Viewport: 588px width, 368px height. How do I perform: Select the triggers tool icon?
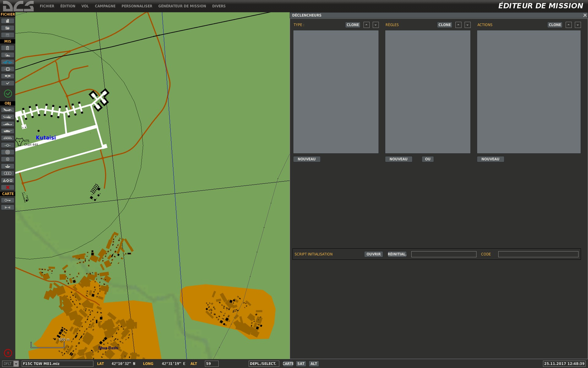pyautogui.click(x=8, y=62)
